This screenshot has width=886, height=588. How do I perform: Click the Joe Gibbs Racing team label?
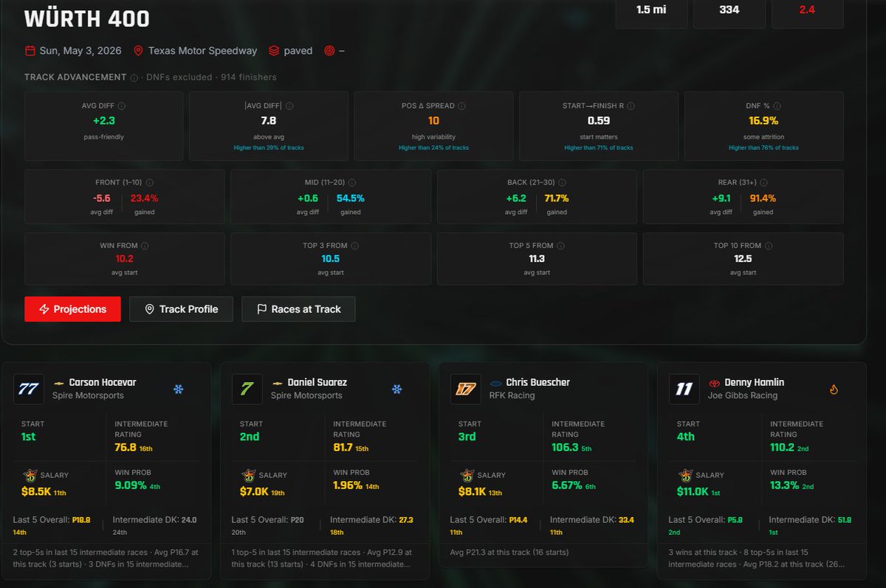(x=743, y=395)
